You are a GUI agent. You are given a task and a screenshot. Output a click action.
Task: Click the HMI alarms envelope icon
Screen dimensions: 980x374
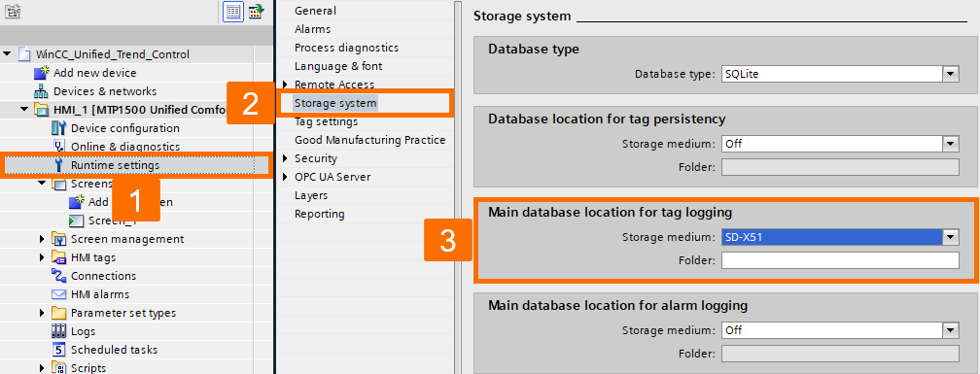click(58, 294)
